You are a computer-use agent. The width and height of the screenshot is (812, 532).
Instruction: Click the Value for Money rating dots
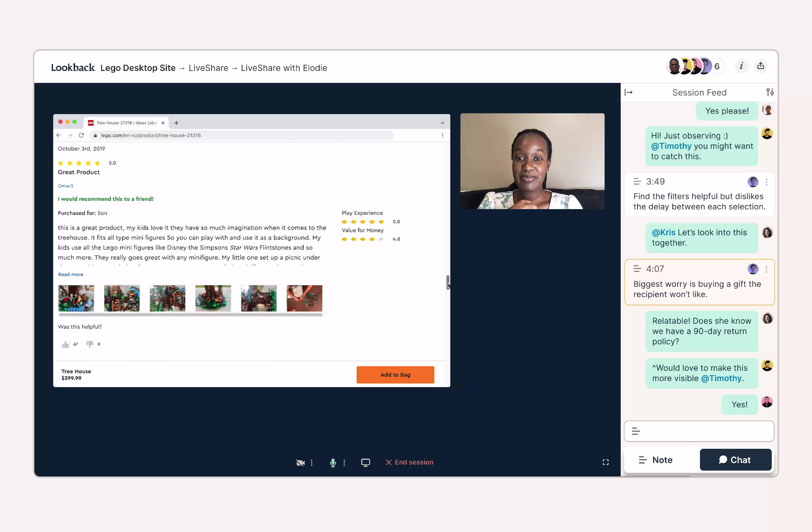pos(363,239)
